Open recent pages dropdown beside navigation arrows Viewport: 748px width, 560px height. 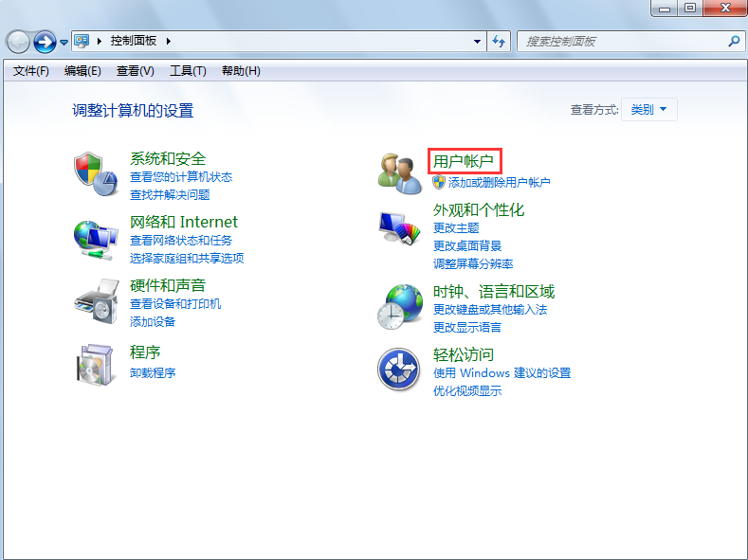click(x=64, y=43)
